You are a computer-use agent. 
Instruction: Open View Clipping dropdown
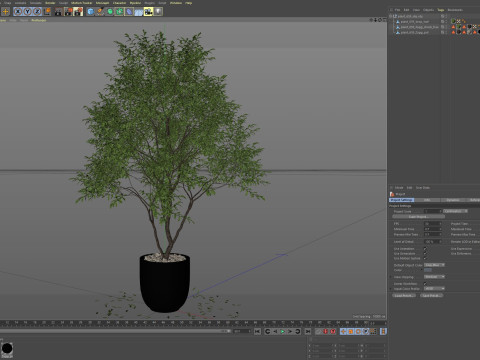point(434,277)
